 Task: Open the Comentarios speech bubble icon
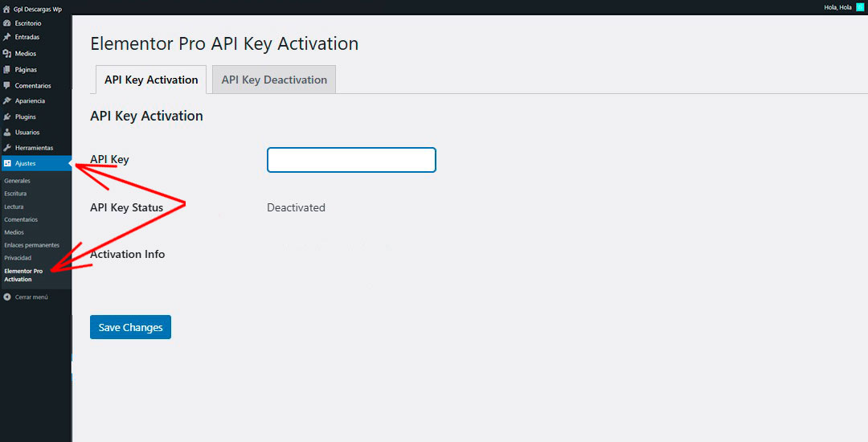click(x=6, y=86)
